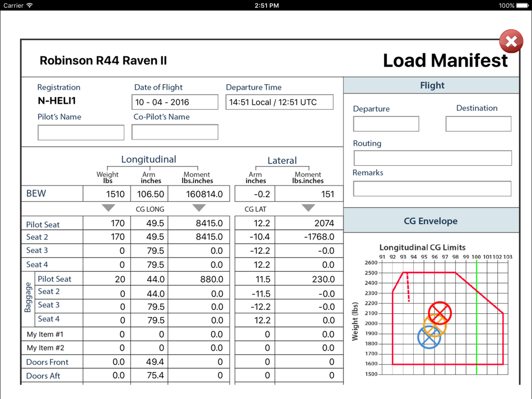The width and height of the screenshot is (532, 399).
Task: Open the CG Envelope section header
Action: [432, 221]
